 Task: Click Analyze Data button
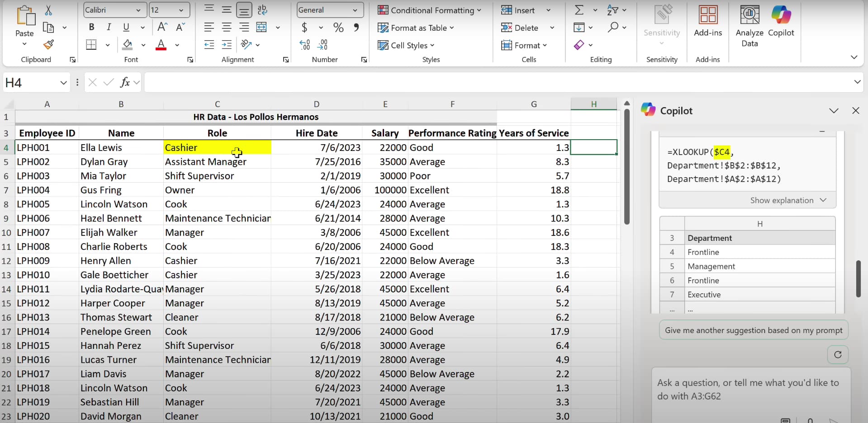(749, 26)
